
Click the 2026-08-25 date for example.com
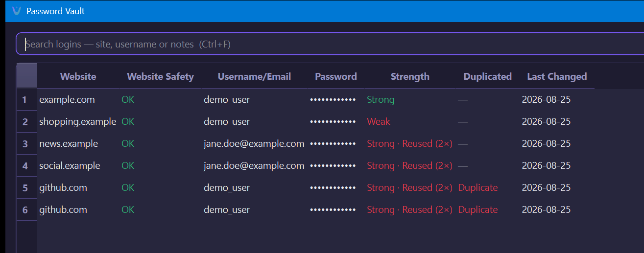click(546, 100)
